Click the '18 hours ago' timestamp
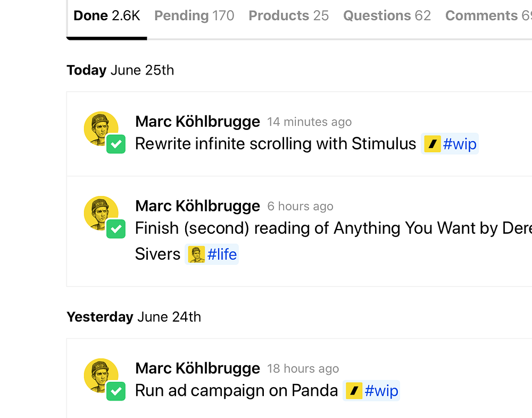 (x=303, y=368)
